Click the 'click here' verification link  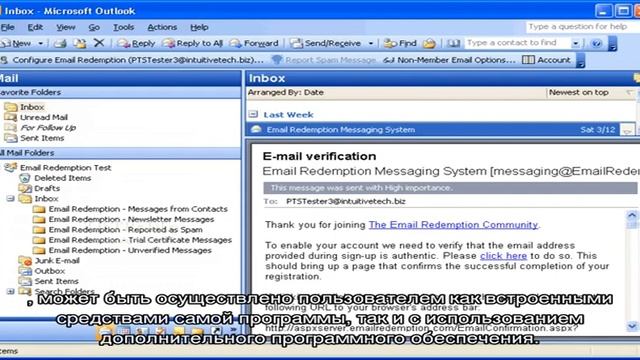pos(503,256)
